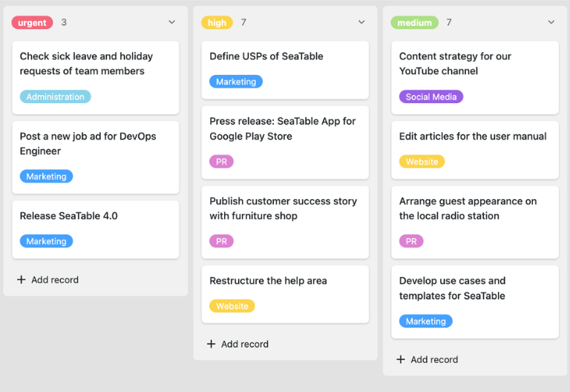
Task: Click Add record text in high column
Action: click(245, 344)
